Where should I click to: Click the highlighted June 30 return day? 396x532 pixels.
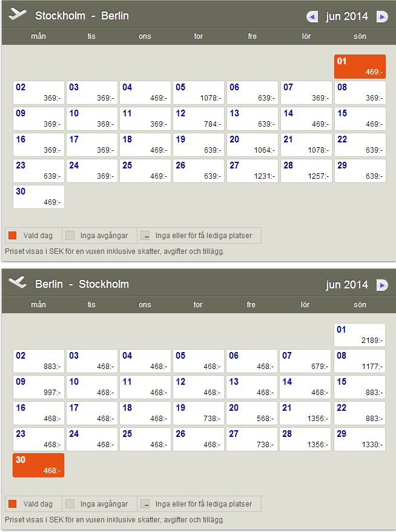tap(38, 465)
